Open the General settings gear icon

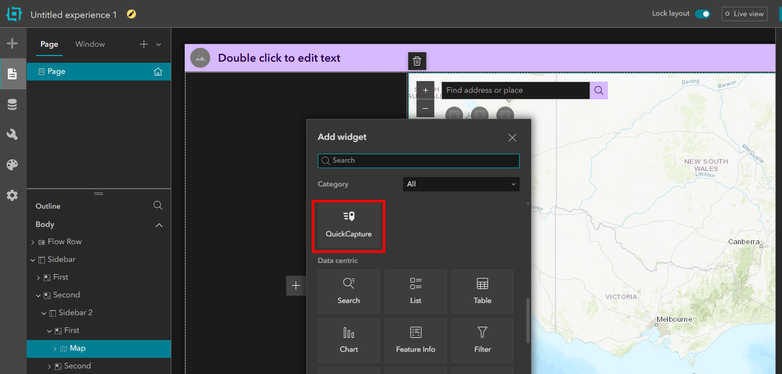[x=12, y=195]
